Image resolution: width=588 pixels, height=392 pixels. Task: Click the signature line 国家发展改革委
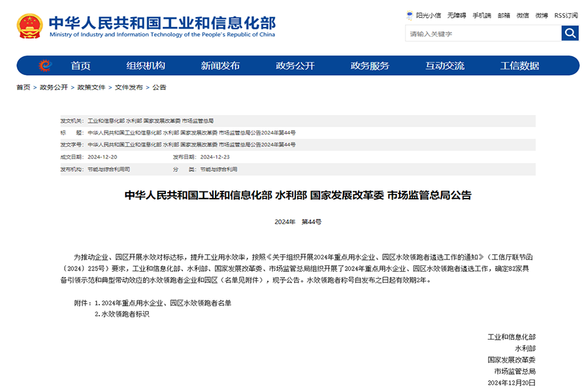pos(512,360)
